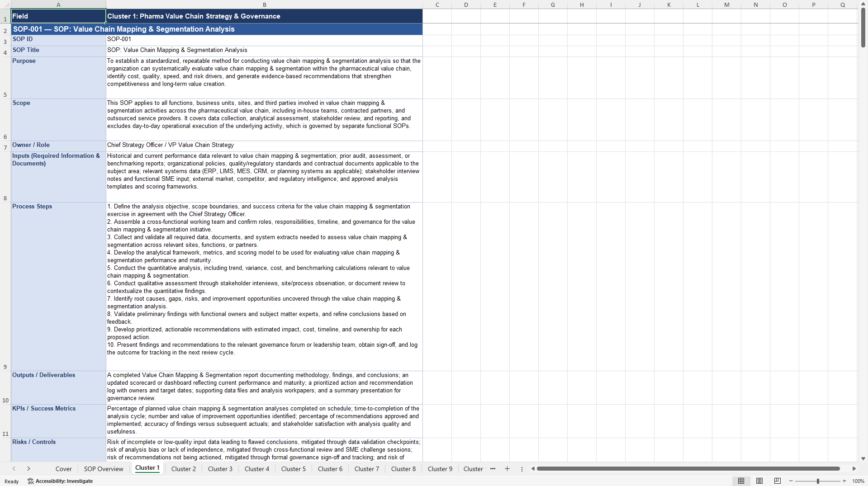The image size is (868, 486).
Task: Select column G header
Action: 553,5
